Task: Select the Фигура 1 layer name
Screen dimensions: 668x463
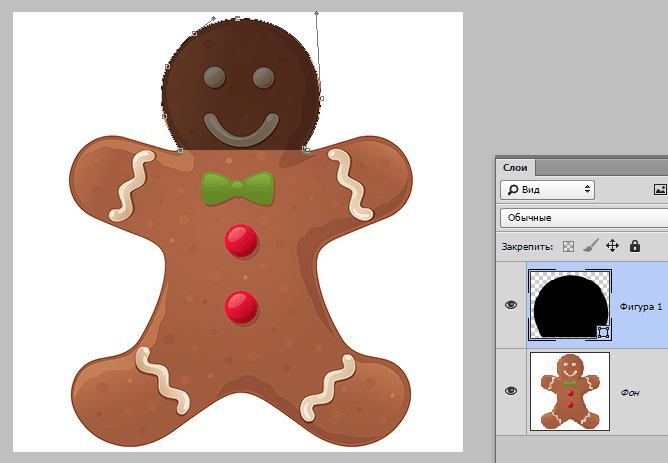Action: click(x=641, y=307)
